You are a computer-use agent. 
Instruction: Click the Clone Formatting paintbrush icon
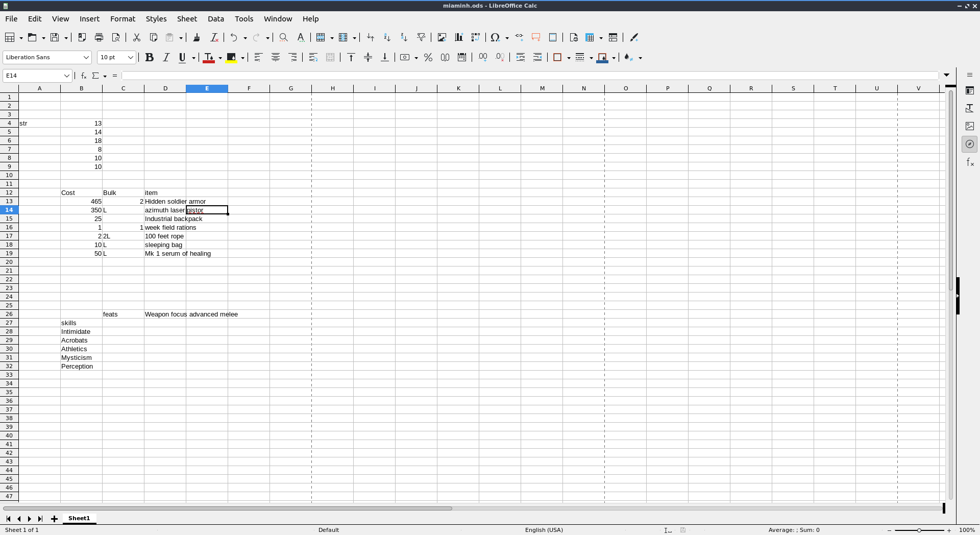click(197, 37)
